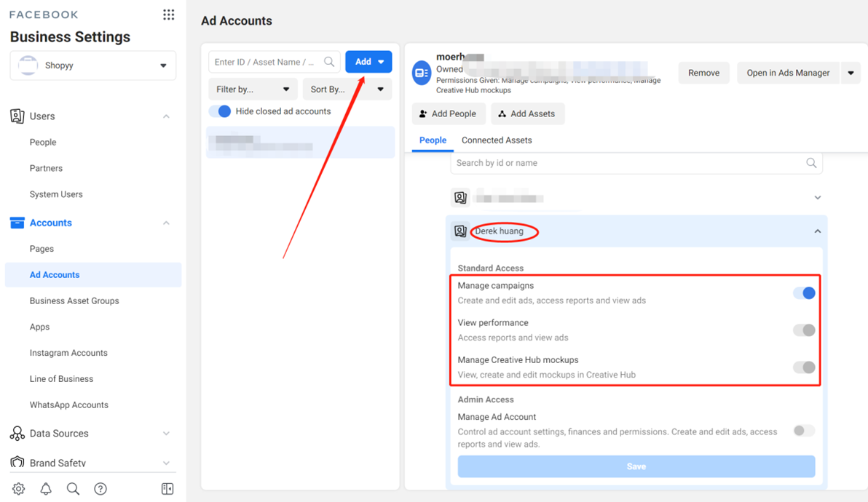The width and height of the screenshot is (868, 502).
Task: Open the nine-dot apps grid menu
Action: (168, 15)
